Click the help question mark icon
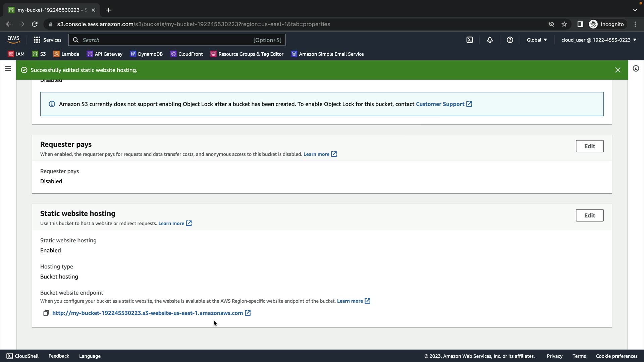The height and width of the screenshot is (362, 644). 510,40
